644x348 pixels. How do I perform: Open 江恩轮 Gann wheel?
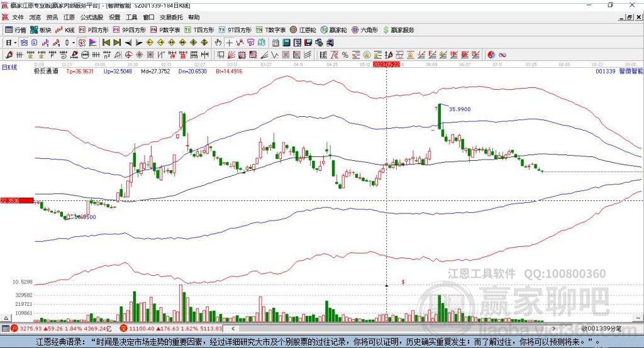pos(303,30)
